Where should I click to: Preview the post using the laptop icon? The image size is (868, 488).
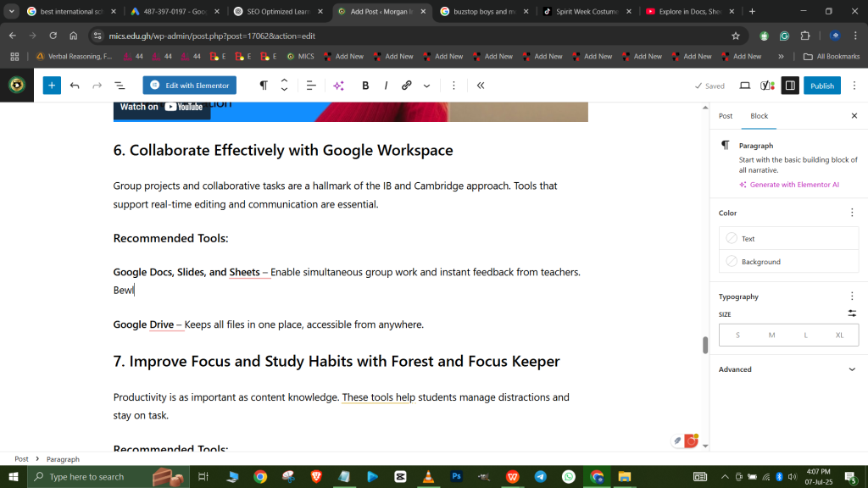pos(745,86)
